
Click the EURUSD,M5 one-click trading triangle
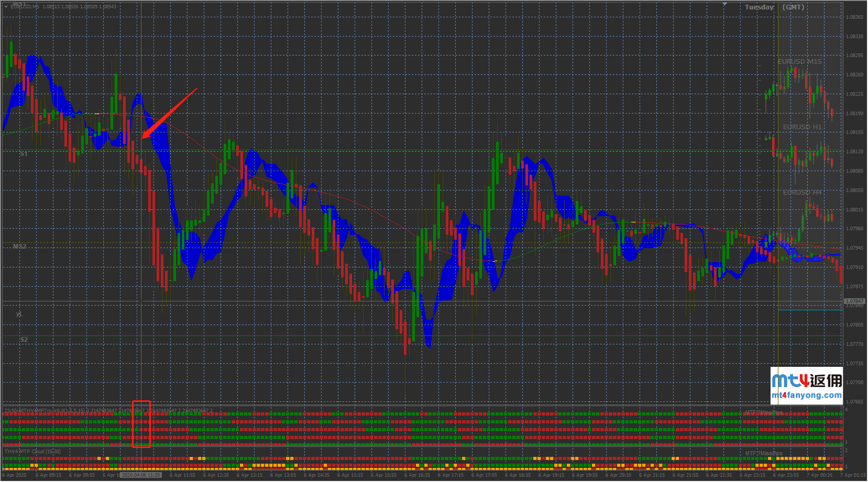pyautogui.click(x=6, y=7)
